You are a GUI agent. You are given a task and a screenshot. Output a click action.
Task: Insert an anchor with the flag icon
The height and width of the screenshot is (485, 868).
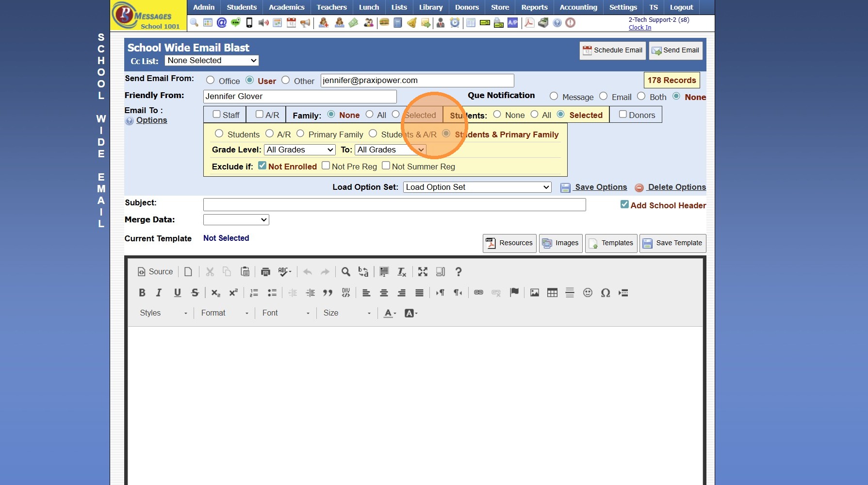(514, 293)
